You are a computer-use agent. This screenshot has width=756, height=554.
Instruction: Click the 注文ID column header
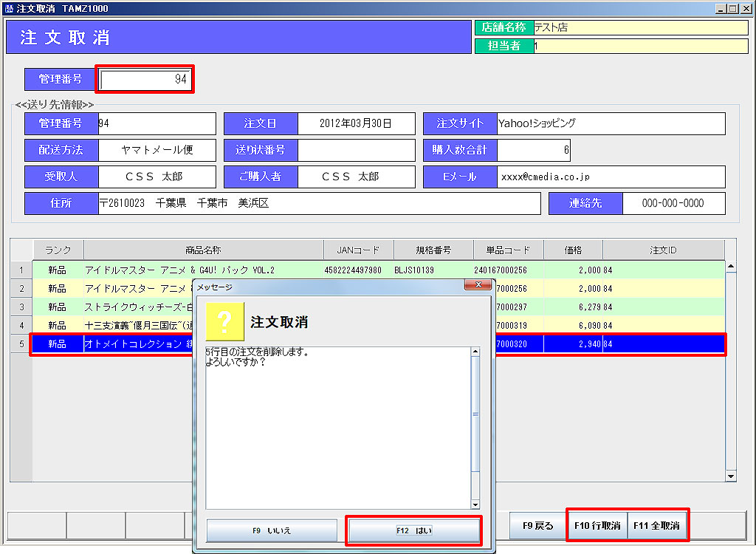click(663, 250)
